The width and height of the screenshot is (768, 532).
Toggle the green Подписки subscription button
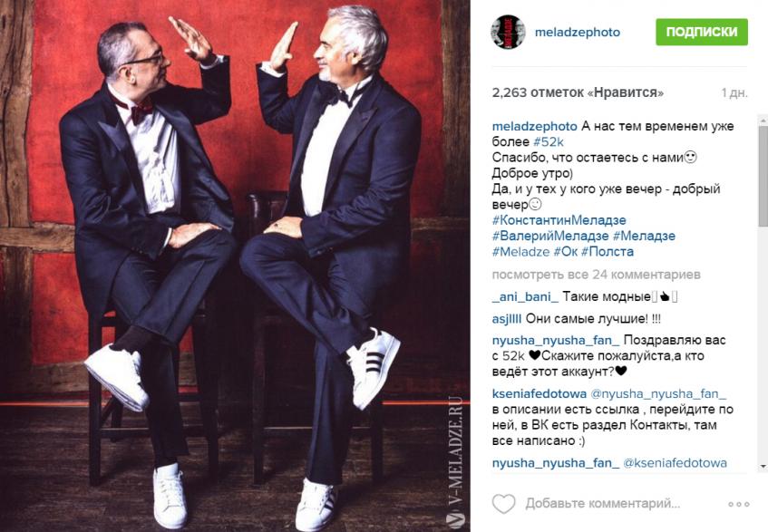[x=702, y=32]
